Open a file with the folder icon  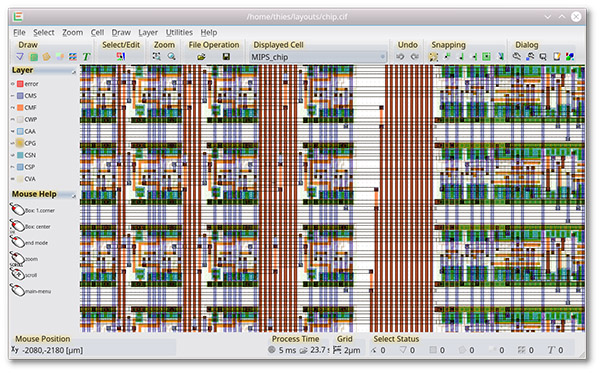tap(201, 57)
